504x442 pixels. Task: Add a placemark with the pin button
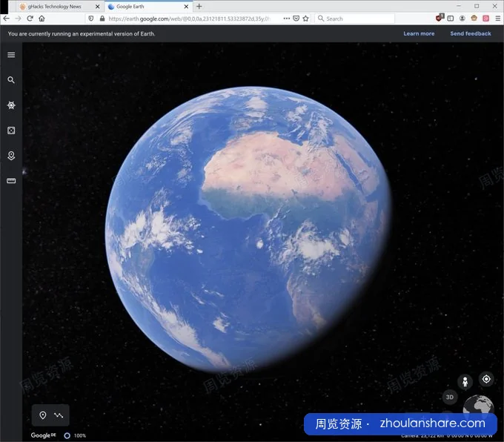click(x=43, y=415)
